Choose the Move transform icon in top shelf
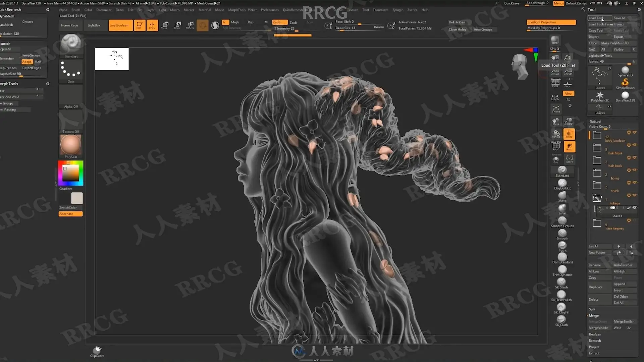Screen dimensions: 644x362 (165, 25)
